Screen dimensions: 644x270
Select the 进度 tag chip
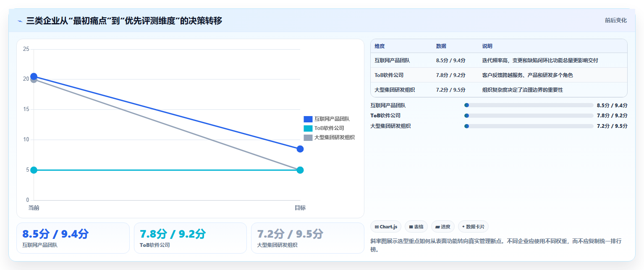click(x=443, y=227)
